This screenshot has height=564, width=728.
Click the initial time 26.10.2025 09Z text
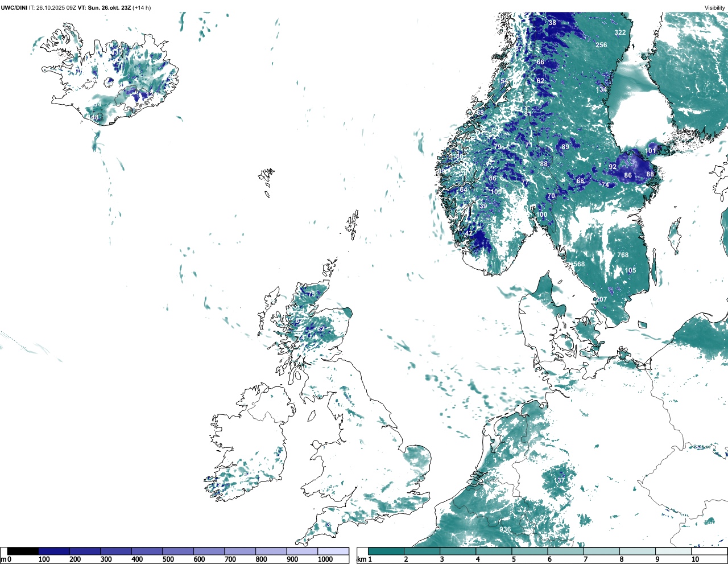click(57, 8)
